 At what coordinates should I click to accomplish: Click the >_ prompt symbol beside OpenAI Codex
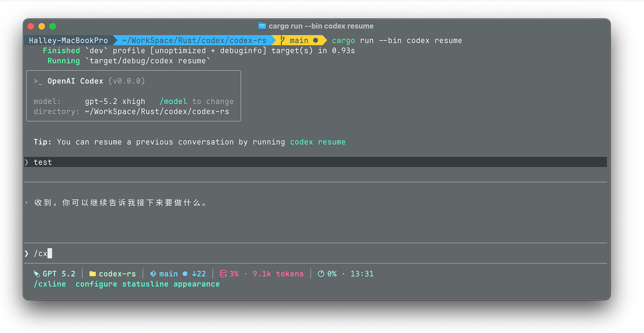click(x=38, y=81)
